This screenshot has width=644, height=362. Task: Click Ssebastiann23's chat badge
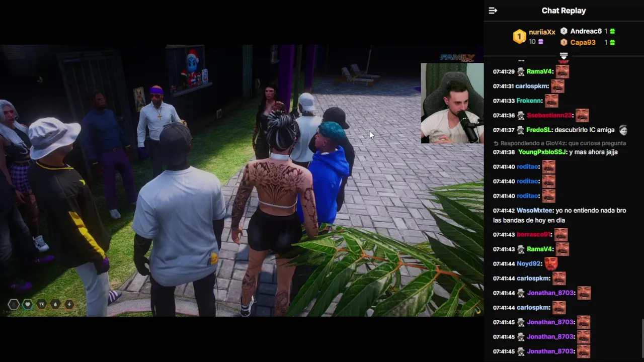click(x=521, y=115)
